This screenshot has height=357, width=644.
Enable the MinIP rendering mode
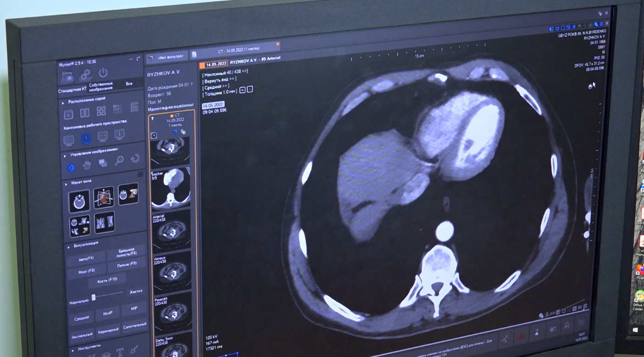(108, 313)
